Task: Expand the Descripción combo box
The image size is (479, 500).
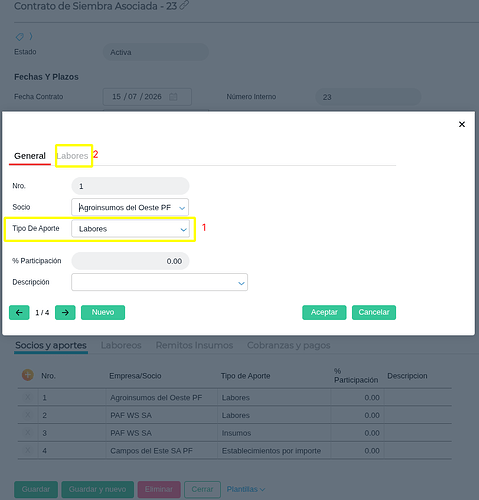Action: tap(241, 283)
